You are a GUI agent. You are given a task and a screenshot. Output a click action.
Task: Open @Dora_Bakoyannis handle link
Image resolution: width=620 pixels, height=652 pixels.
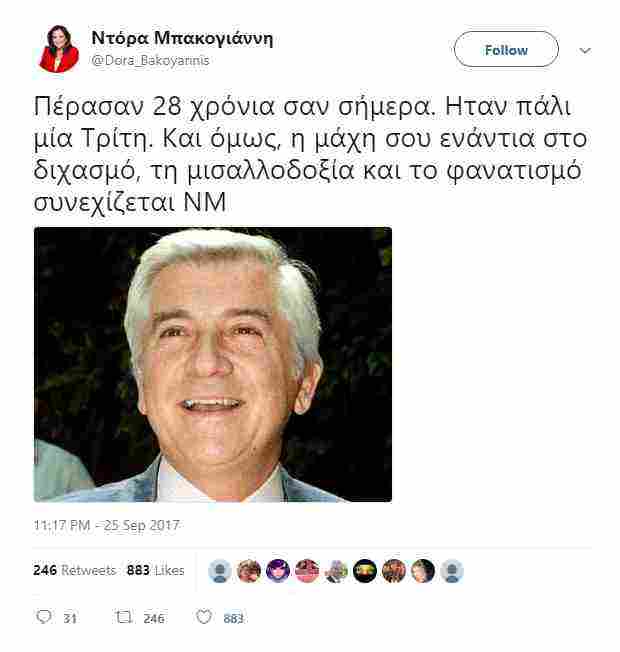[150, 61]
